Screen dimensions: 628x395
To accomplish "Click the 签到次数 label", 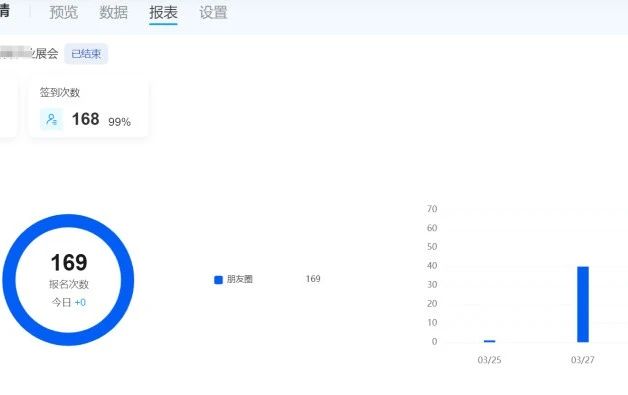I will point(60,92).
